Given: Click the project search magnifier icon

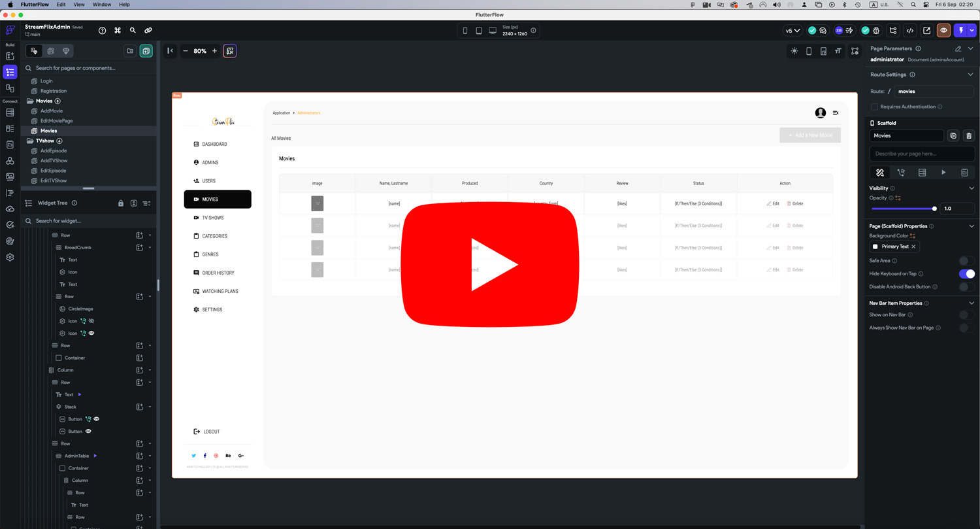Looking at the screenshot, I should [x=133, y=30].
